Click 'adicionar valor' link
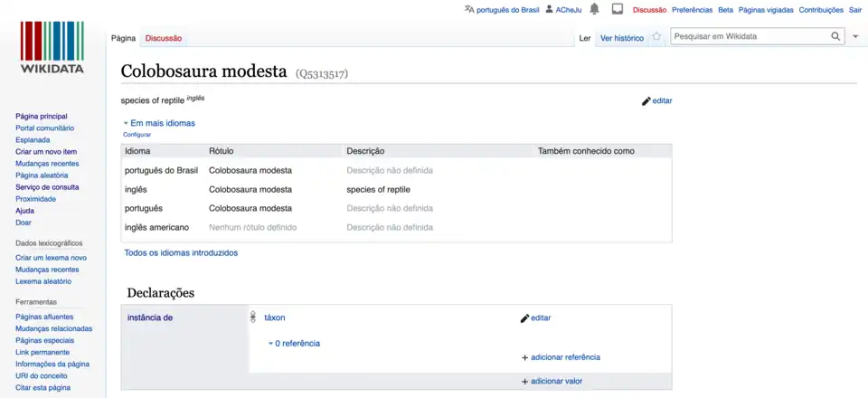Viewport: 868px width, 398px height. pyautogui.click(x=556, y=382)
